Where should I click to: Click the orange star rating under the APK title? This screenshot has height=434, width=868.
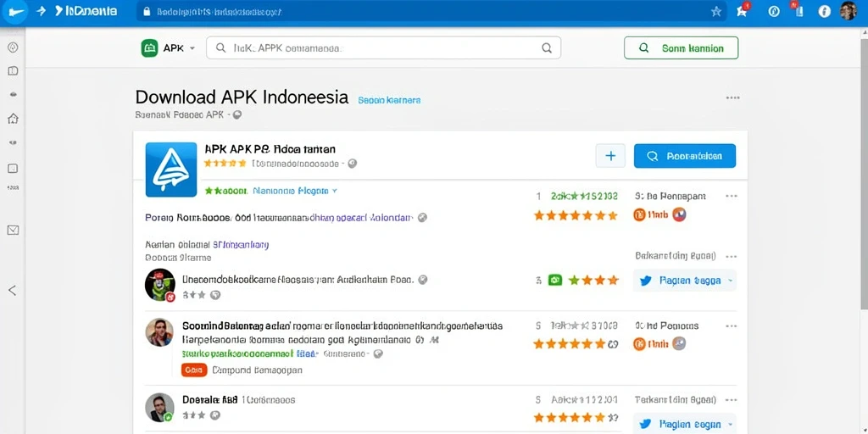coord(225,164)
